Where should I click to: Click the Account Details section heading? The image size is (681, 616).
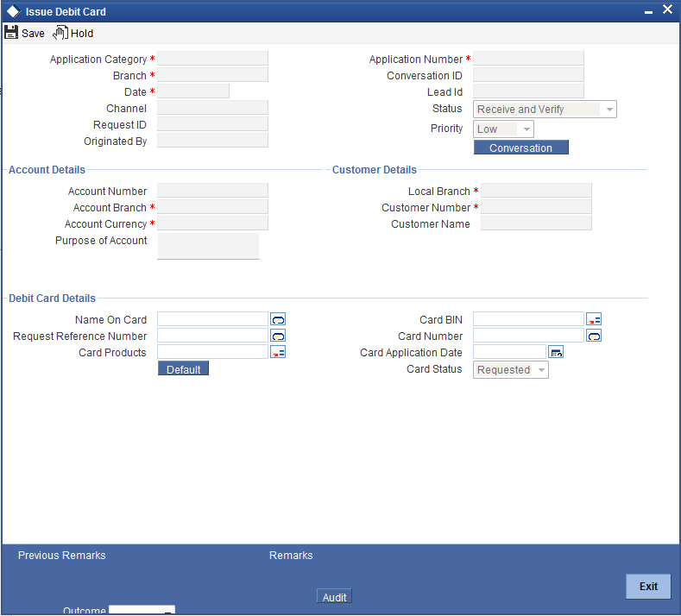point(47,170)
